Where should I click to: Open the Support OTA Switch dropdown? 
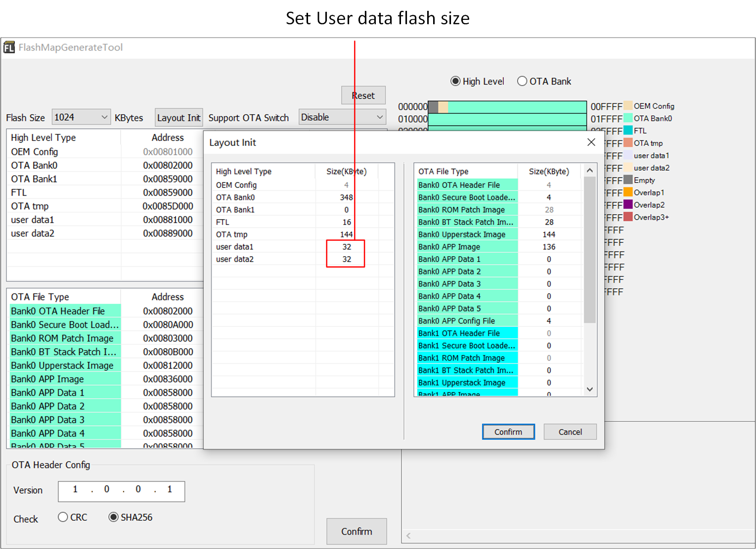342,117
